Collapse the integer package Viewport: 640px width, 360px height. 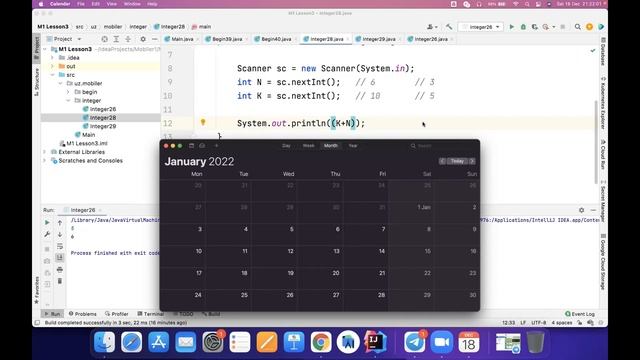coord(68,100)
